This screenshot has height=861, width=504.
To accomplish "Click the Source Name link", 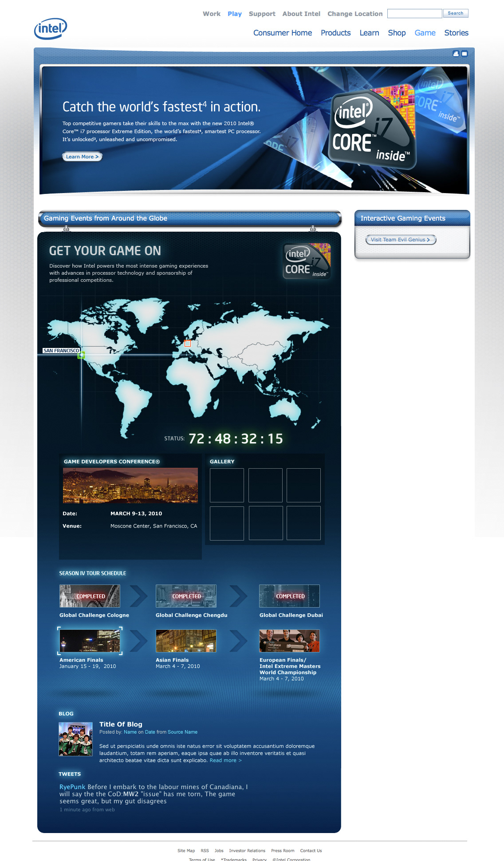I will [x=182, y=732].
